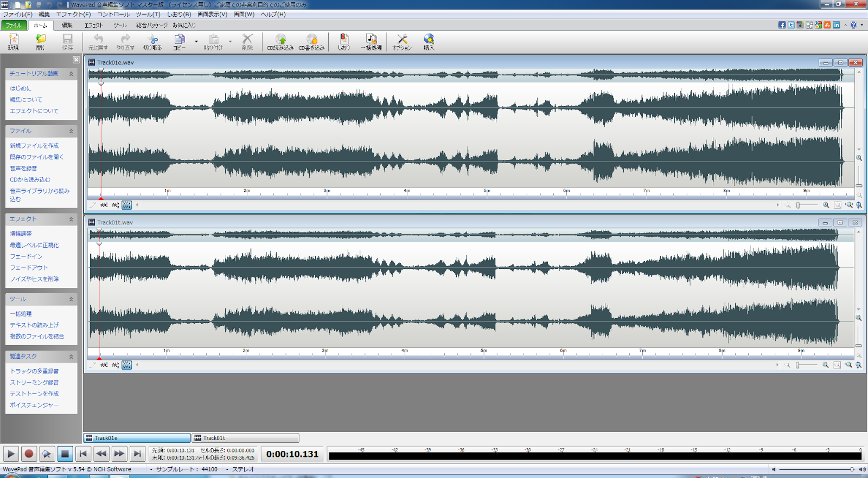The image size is (868, 478).
Task: Burn a CD with CD書き込み icon
Action: click(311, 41)
